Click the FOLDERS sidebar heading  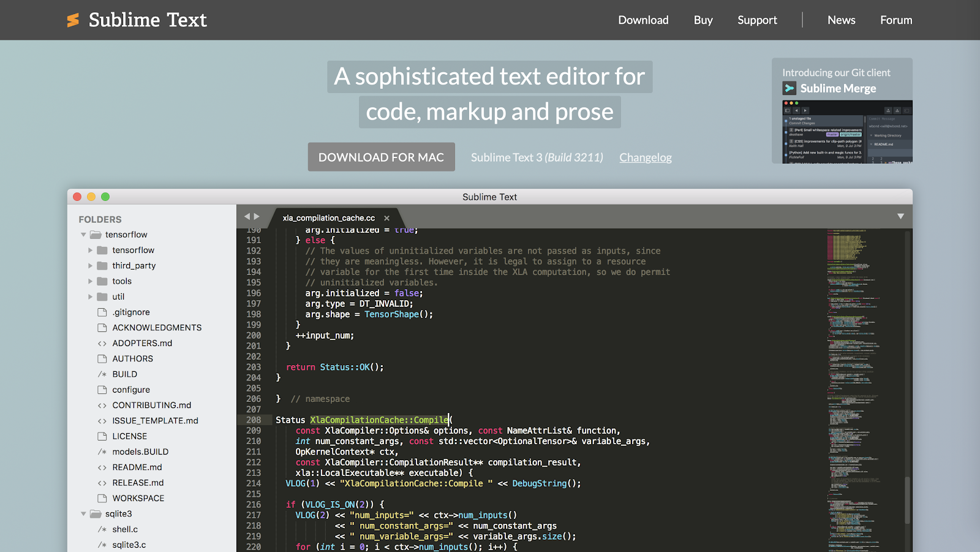[x=100, y=219]
